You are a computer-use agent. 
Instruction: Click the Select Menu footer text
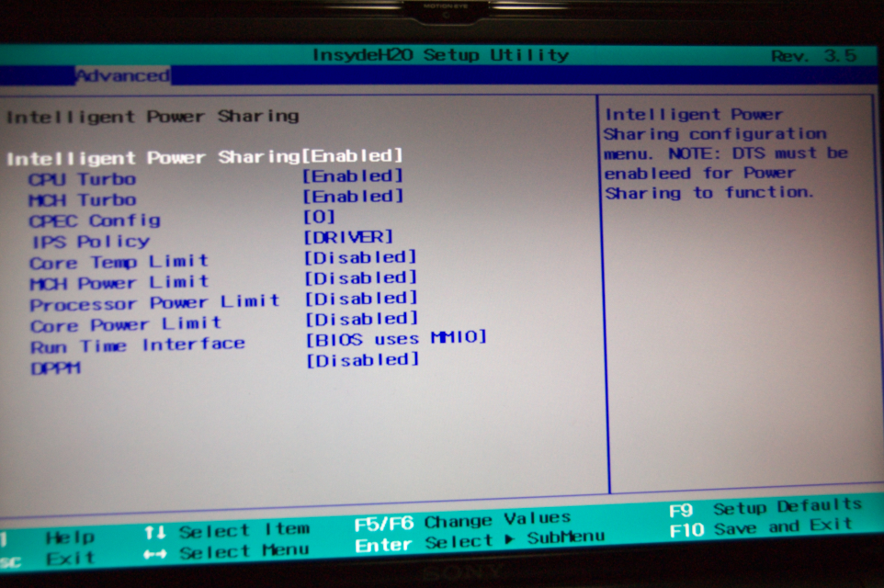(244, 551)
